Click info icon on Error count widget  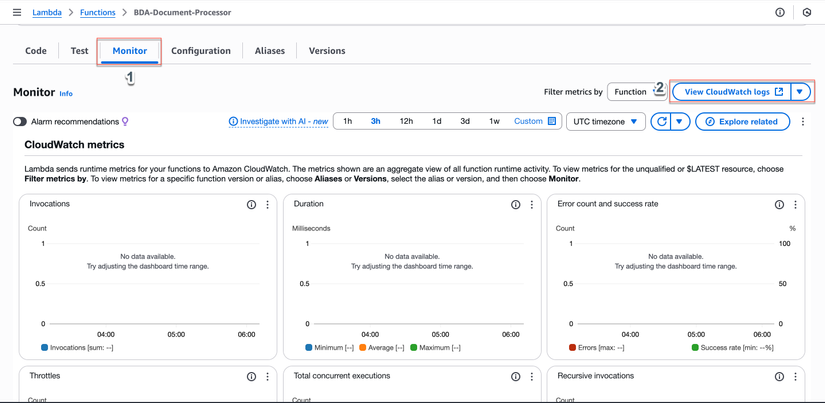click(779, 205)
